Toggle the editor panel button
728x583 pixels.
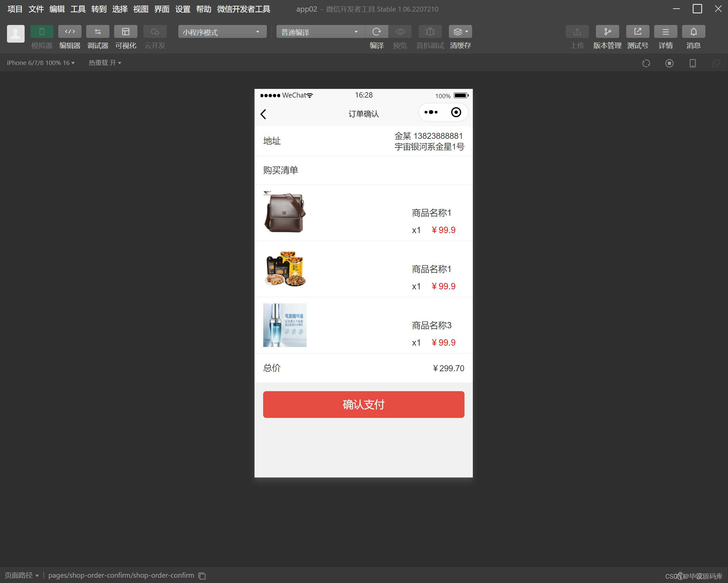(x=70, y=31)
